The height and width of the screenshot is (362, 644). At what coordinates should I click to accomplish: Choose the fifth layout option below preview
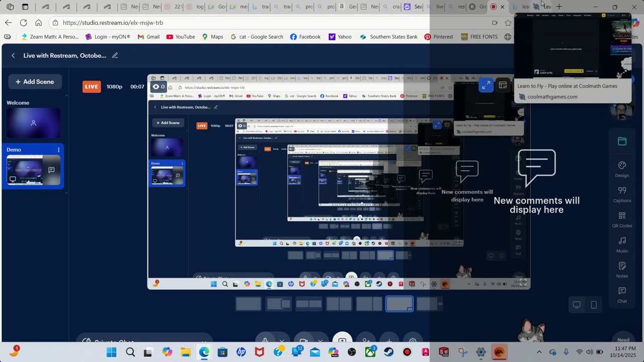[369, 304]
